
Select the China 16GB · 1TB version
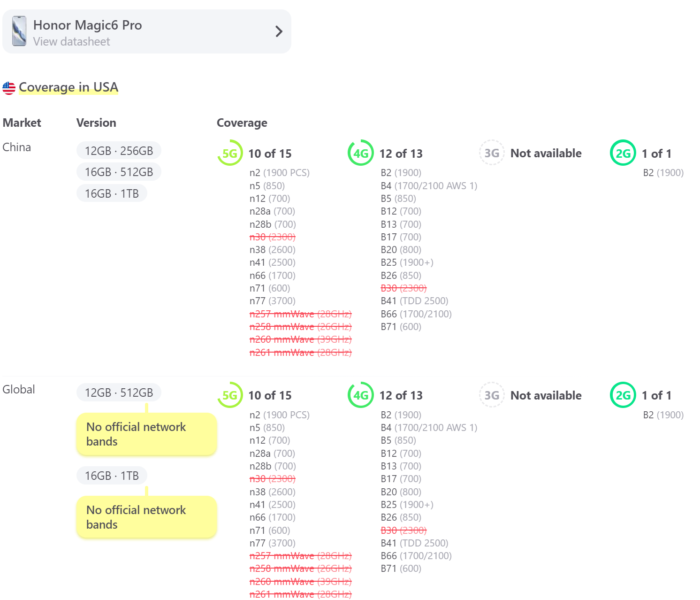click(x=112, y=193)
